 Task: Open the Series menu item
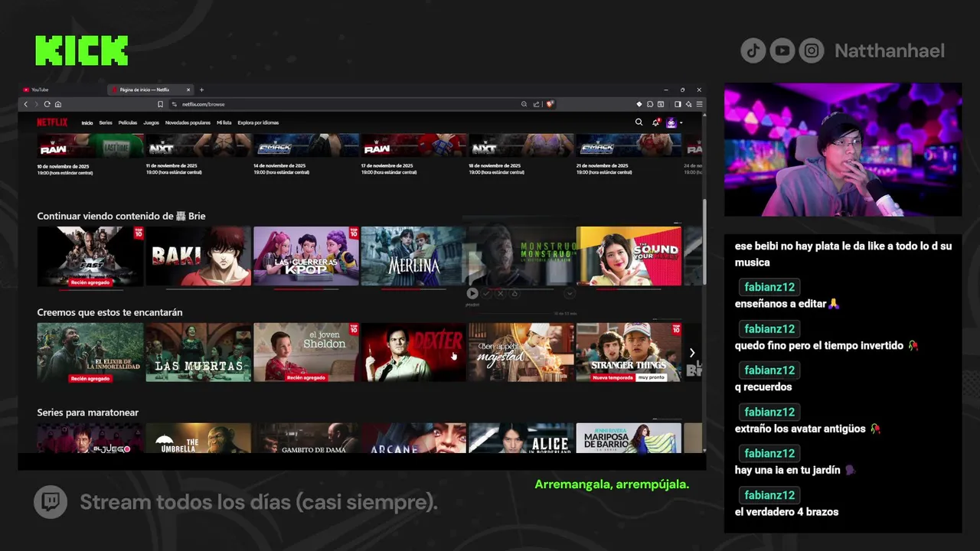106,122
